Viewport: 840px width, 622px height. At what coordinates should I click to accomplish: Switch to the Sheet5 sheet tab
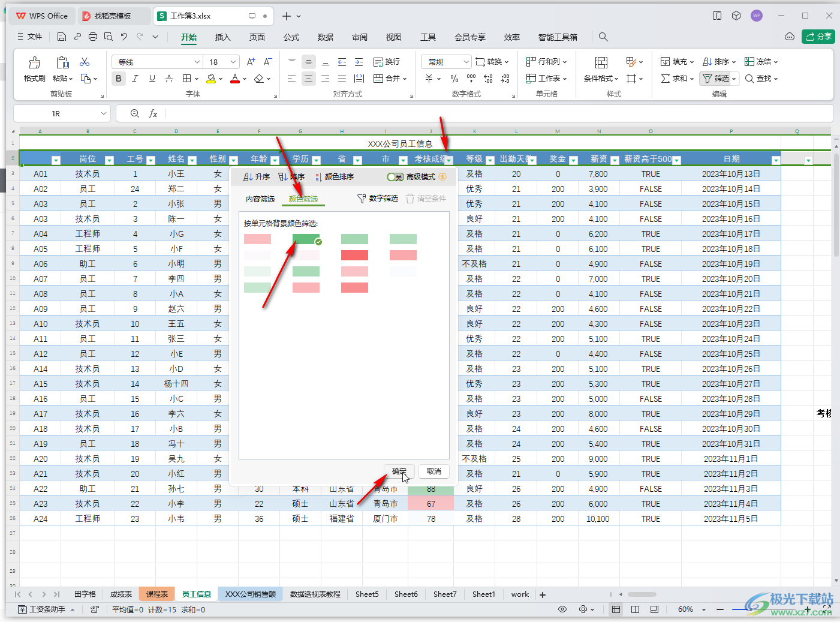(x=367, y=594)
